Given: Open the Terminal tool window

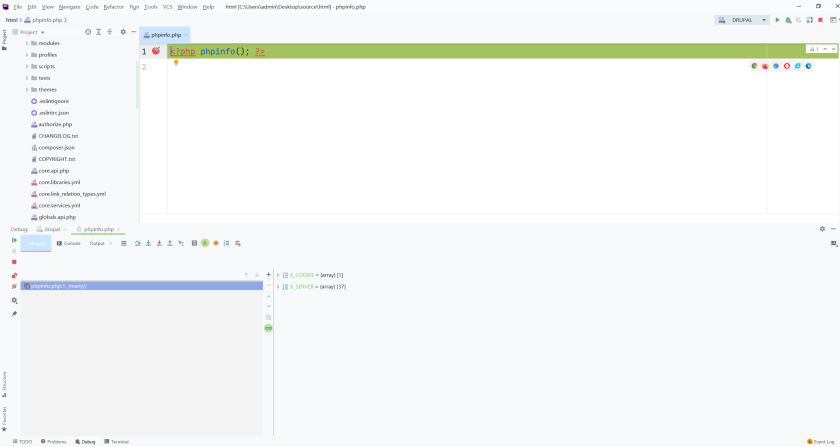Looking at the screenshot, I should click(116, 442).
